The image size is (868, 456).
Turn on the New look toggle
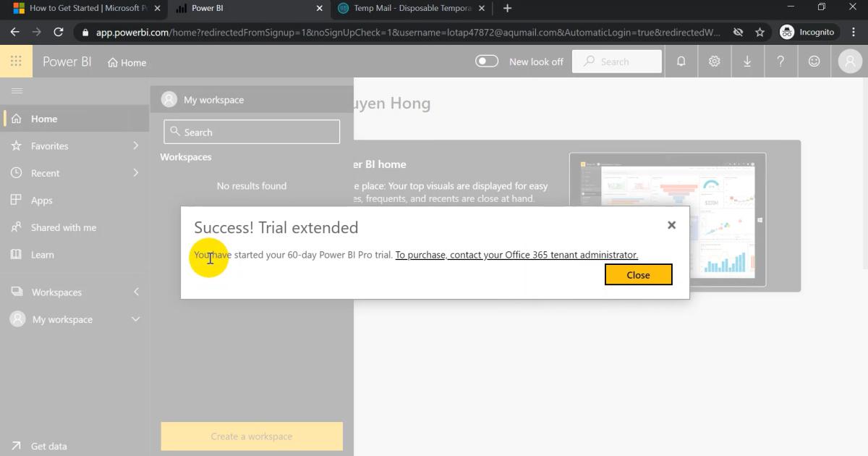coord(485,62)
